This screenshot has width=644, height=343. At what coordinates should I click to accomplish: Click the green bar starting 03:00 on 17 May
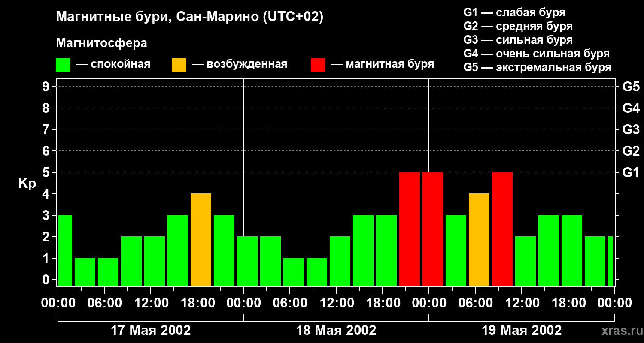coord(85,272)
